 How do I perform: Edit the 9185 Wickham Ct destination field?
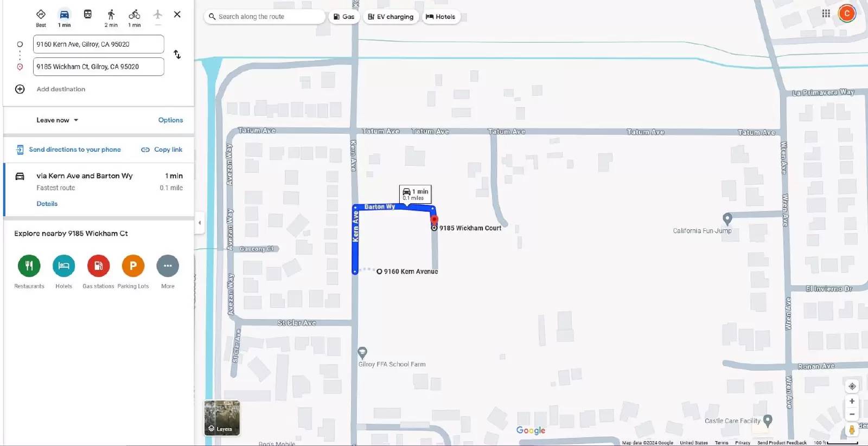99,67
